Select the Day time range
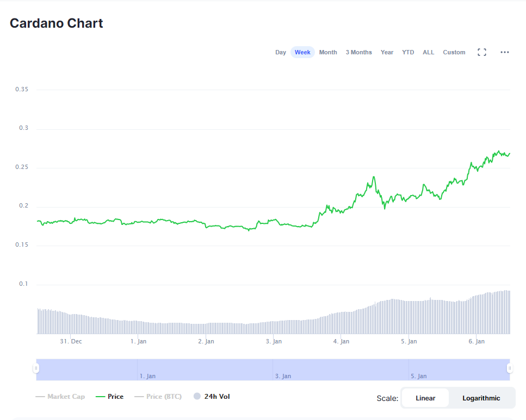Viewport: 526px width, 420px height. [281, 52]
